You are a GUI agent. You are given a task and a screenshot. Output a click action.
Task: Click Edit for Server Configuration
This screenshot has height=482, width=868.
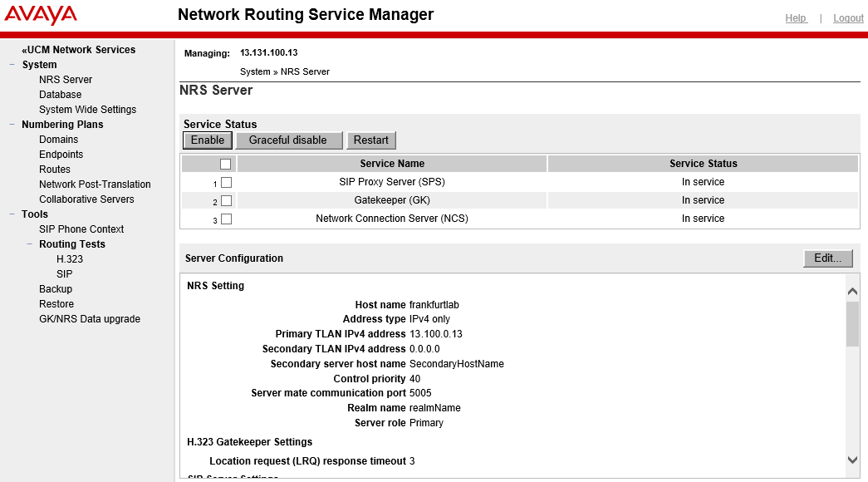827,258
